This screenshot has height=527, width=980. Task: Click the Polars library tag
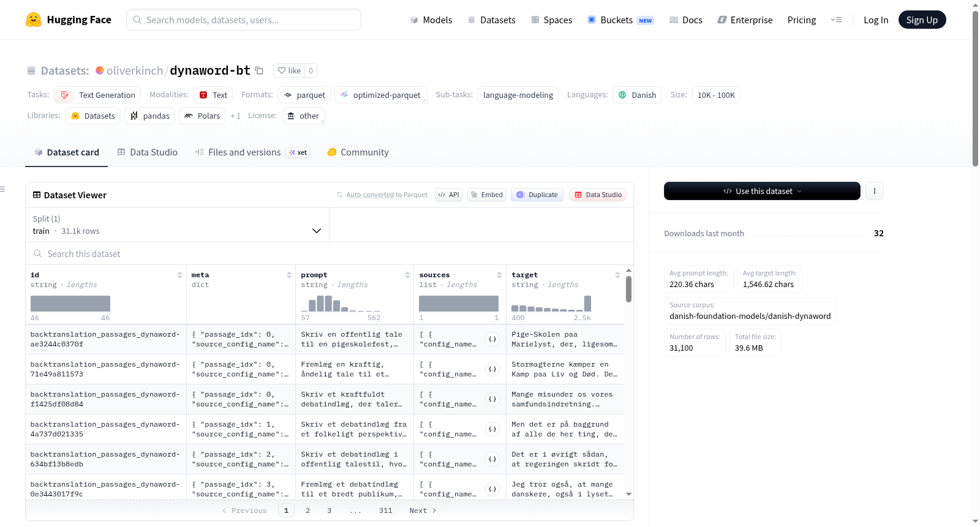point(202,116)
